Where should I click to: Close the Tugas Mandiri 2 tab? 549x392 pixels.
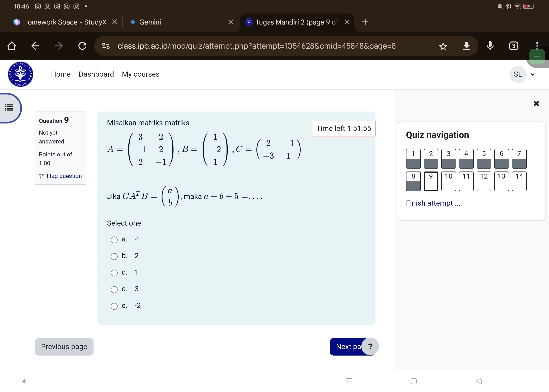click(347, 22)
